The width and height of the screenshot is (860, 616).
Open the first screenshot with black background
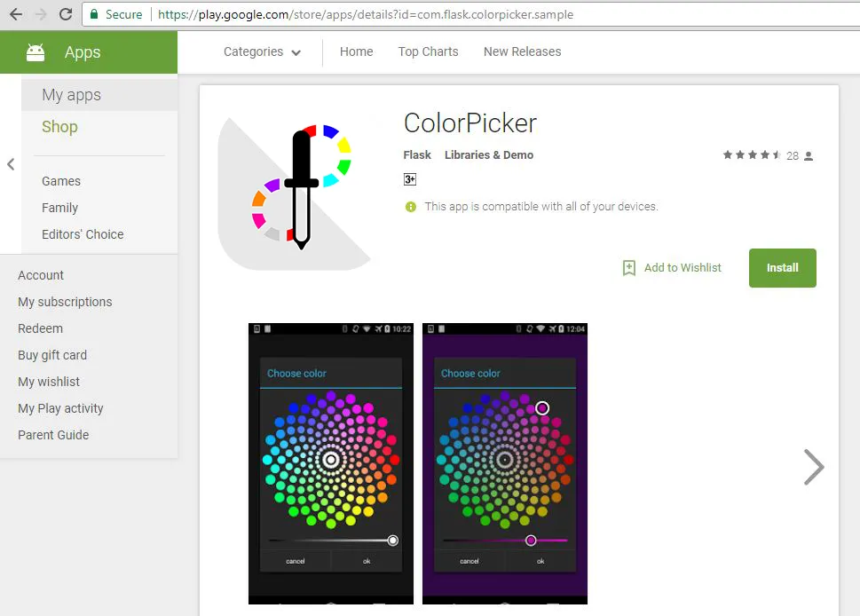[x=331, y=463]
